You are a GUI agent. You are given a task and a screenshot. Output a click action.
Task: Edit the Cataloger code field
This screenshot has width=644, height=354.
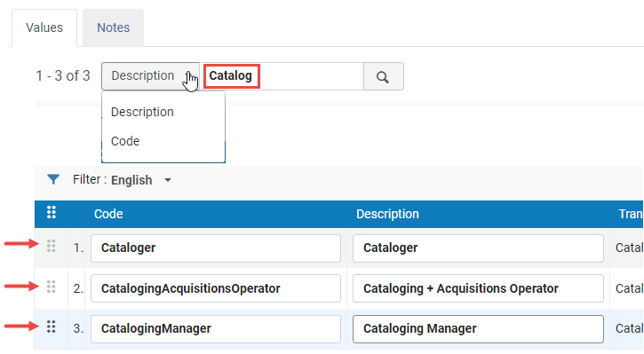(x=216, y=248)
